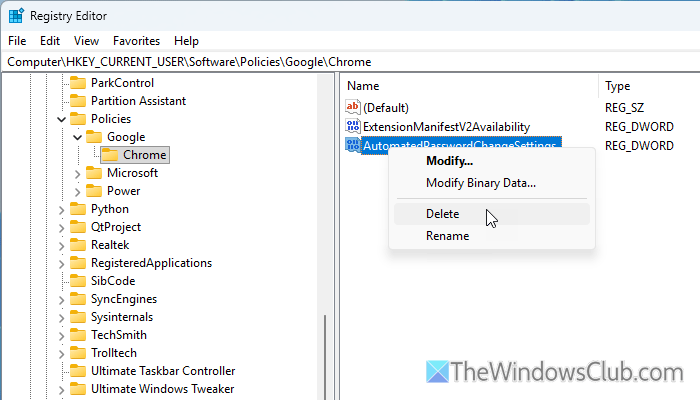Expand the QtProject key

click(62, 227)
